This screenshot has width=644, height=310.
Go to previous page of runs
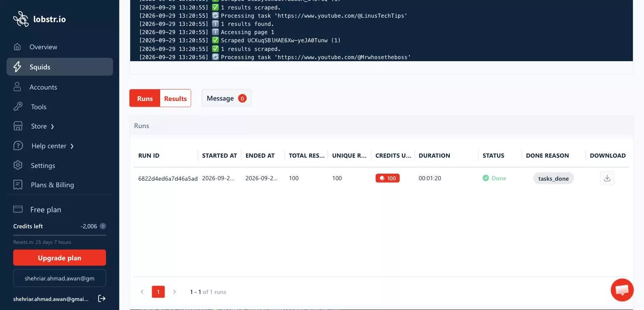[x=142, y=292]
